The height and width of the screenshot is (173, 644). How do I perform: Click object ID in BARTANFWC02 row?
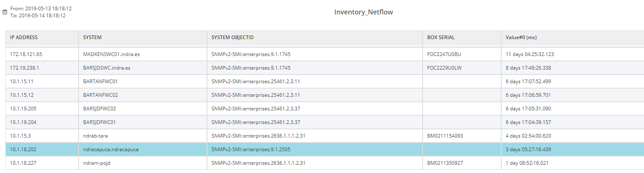point(256,95)
